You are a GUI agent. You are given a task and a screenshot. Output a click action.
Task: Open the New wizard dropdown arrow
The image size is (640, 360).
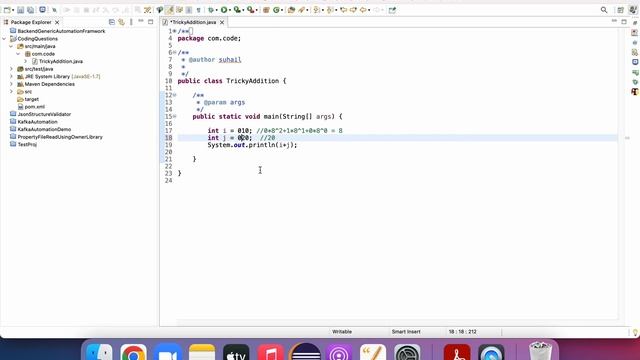point(13,10)
